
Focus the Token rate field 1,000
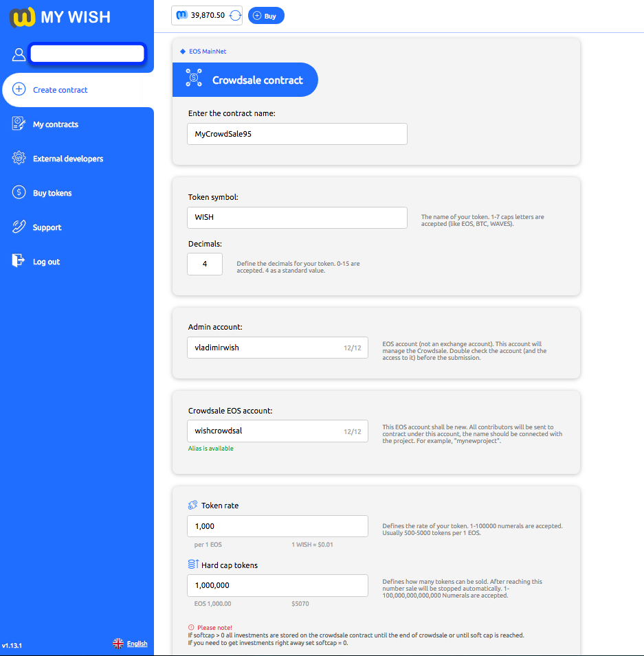[x=277, y=526]
